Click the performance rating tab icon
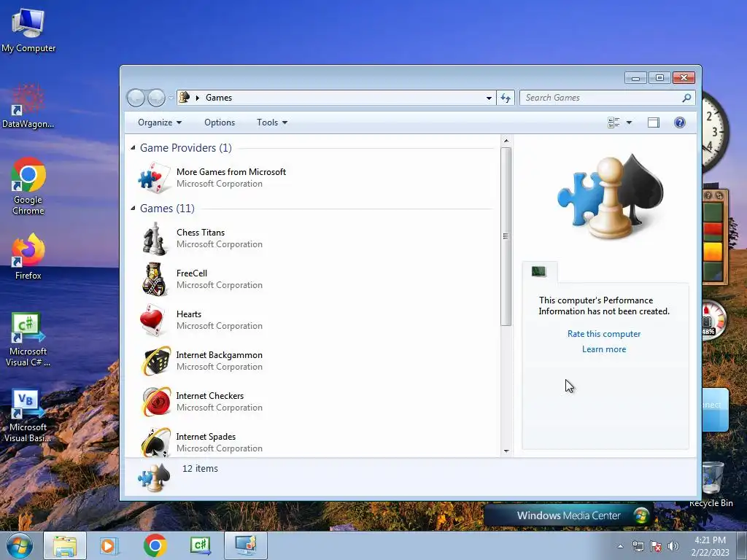 pos(539,272)
